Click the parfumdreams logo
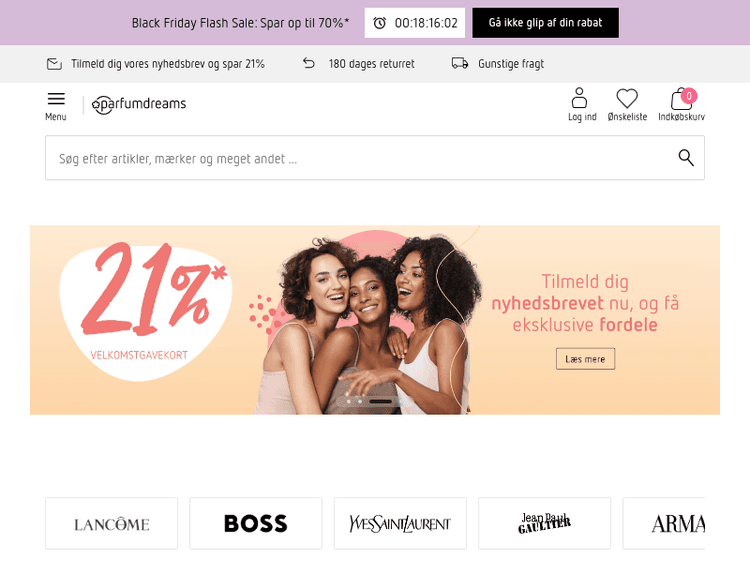Viewport: 750px width, 563px height. tap(139, 104)
